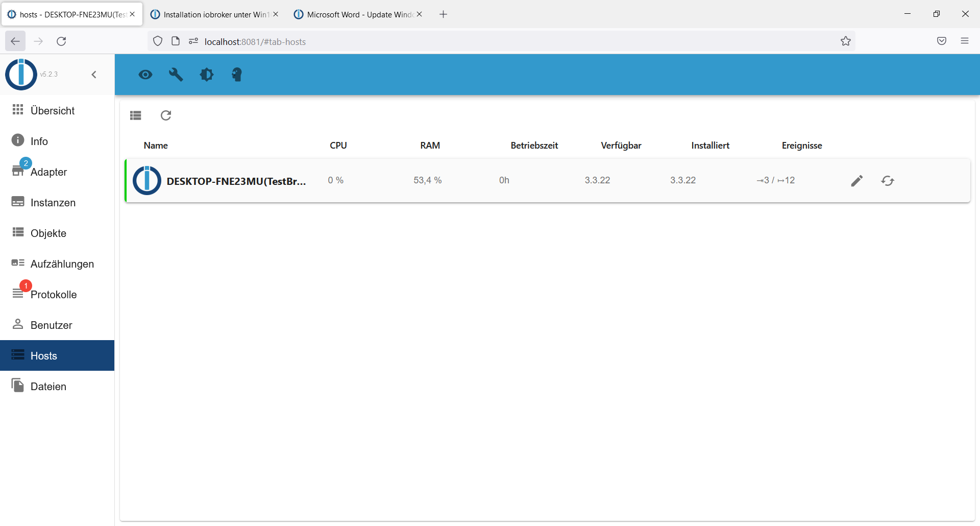This screenshot has height=526, width=980.
Task: Click the Verfügbar column header
Action: tap(621, 146)
